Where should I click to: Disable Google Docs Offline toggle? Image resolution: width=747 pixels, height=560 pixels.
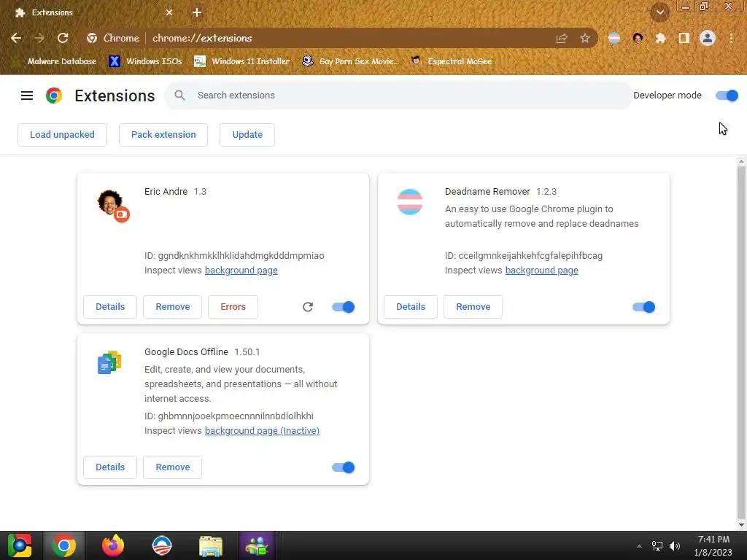pos(343,467)
